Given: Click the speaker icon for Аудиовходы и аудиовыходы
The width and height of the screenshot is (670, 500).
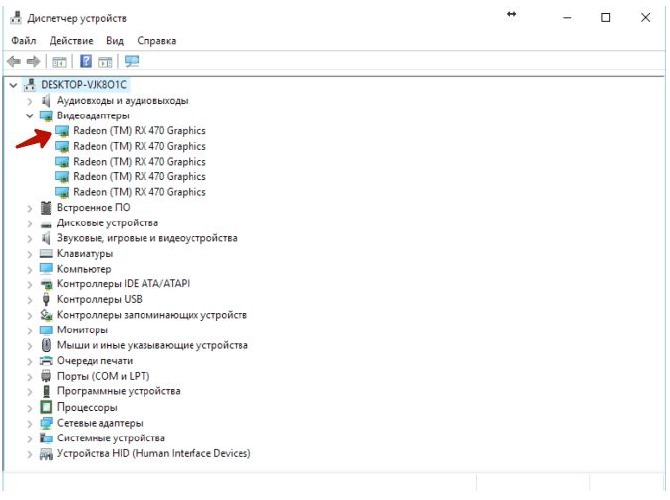Looking at the screenshot, I should 46,100.
